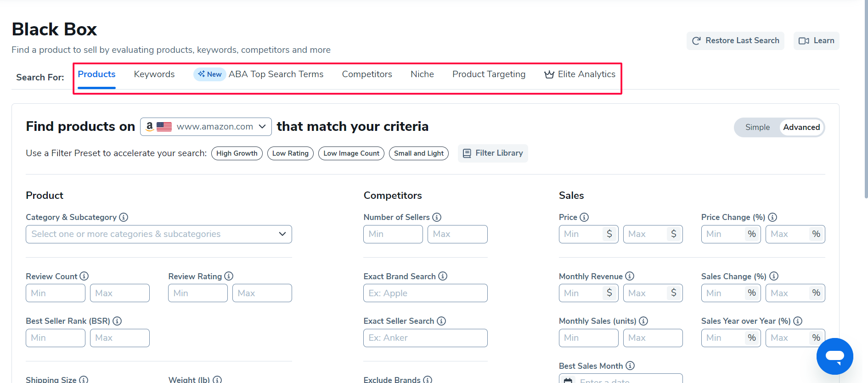This screenshot has width=868, height=383.
Task: Click info icon beside Monthly Revenue label
Action: click(x=630, y=276)
